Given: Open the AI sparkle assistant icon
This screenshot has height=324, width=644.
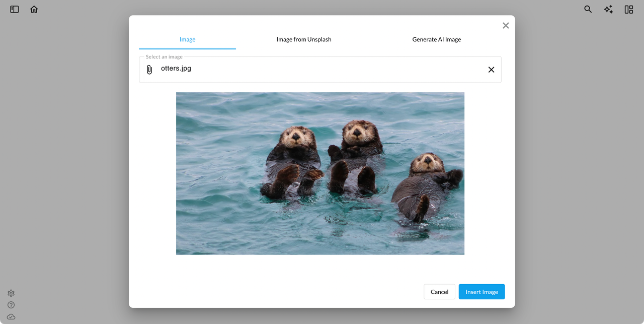Looking at the screenshot, I should click(x=608, y=9).
